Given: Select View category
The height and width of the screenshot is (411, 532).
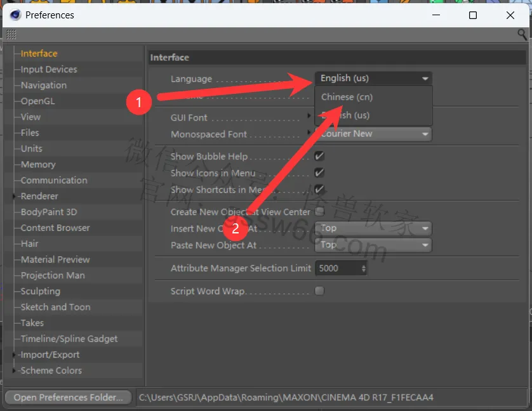Looking at the screenshot, I should tap(30, 117).
